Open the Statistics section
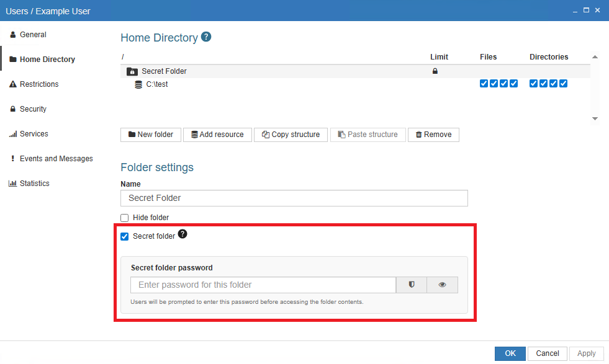 click(x=34, y=184)
